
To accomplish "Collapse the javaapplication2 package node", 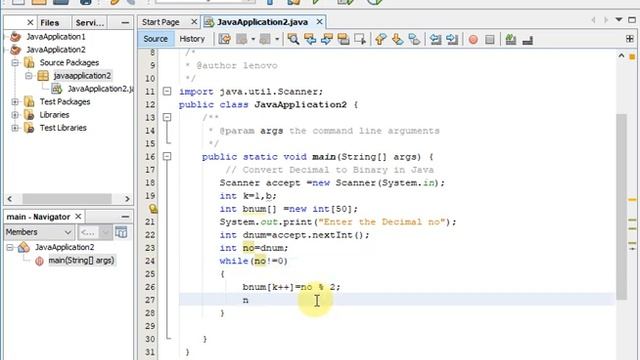I will [28, 76].
